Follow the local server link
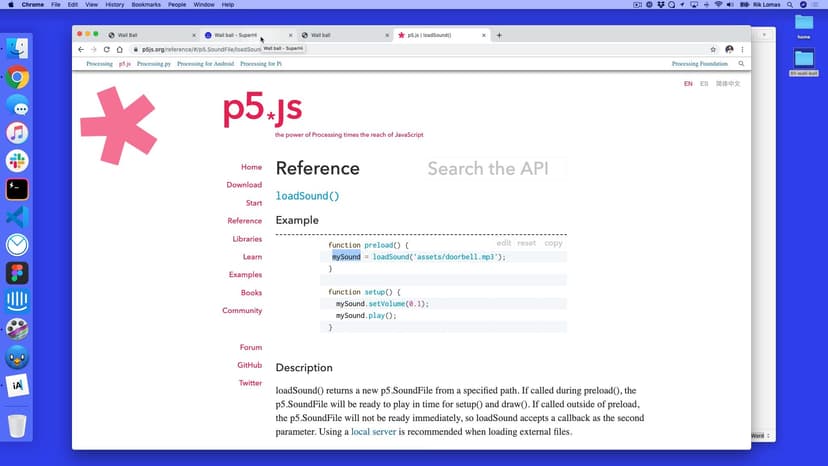Screen dimensions: 828x466 pos(373,432)
